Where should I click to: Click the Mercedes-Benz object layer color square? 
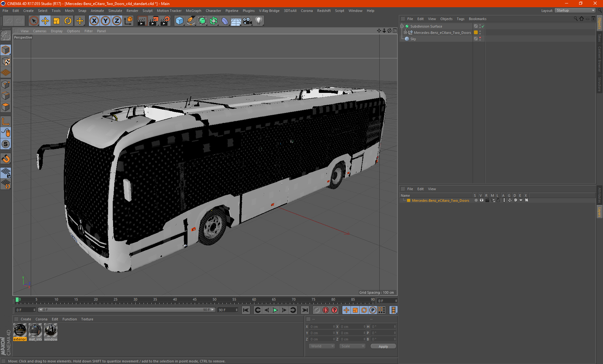[476, 32]
